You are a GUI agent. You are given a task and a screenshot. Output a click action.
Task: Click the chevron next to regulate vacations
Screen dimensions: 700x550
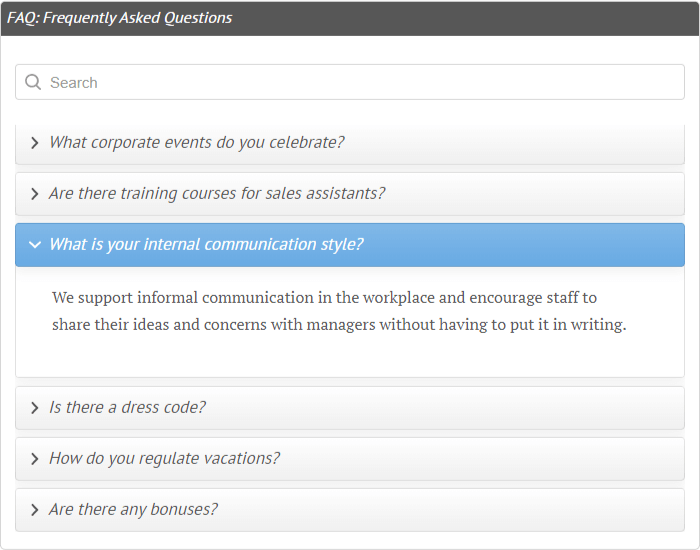pyautogui.click(x=34, y=459)
